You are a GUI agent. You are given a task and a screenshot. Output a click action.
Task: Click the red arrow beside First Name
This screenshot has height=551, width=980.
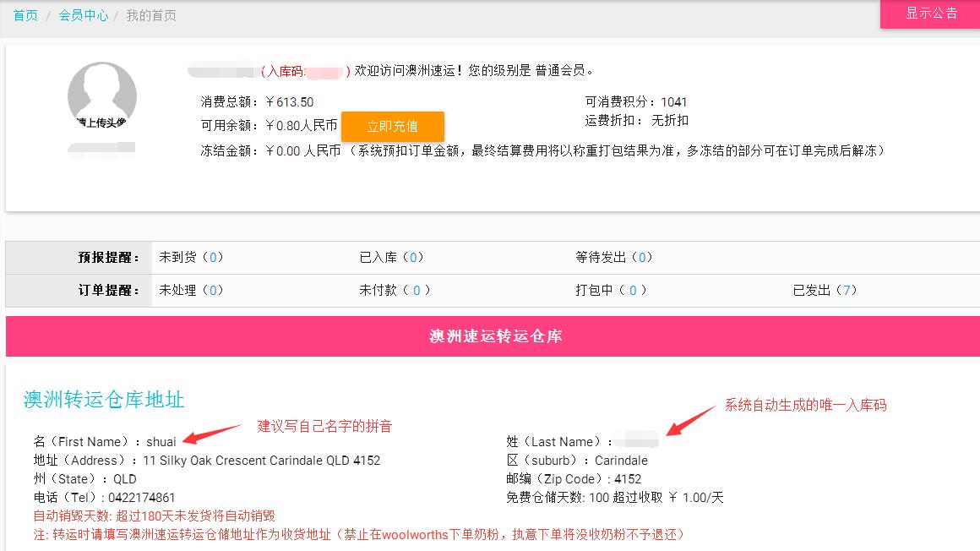213,434
